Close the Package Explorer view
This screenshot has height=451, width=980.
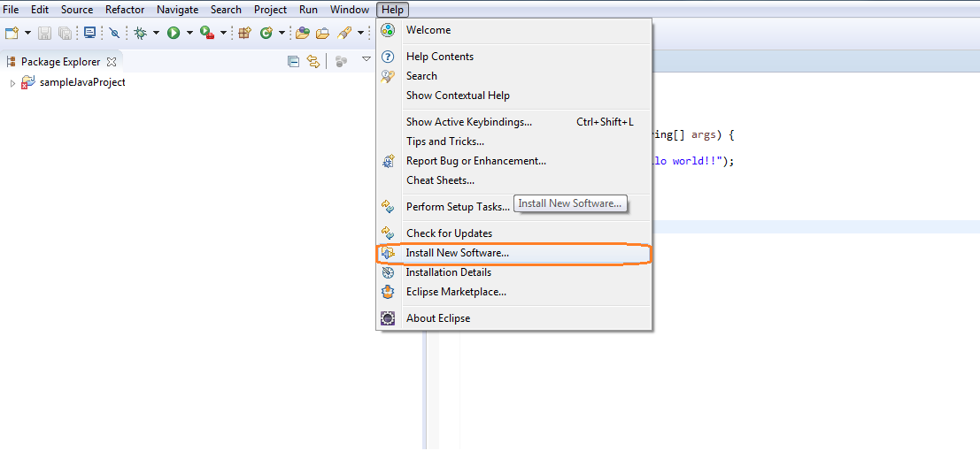(x=112, y=62)
